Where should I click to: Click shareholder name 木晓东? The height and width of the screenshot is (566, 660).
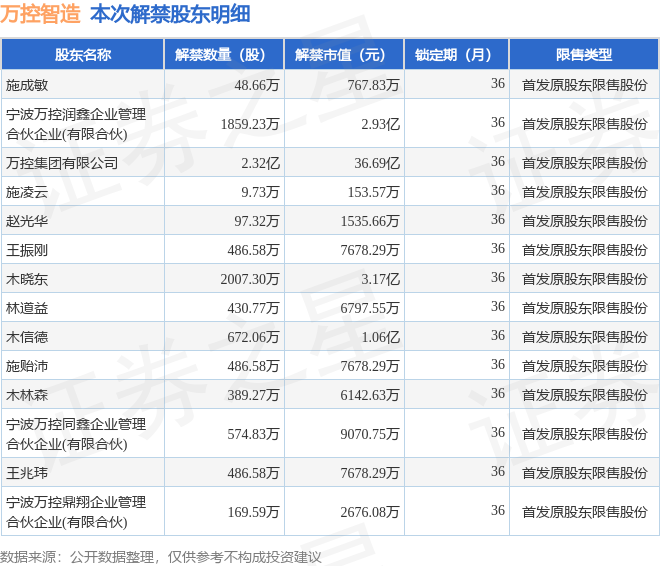[27, 279]
